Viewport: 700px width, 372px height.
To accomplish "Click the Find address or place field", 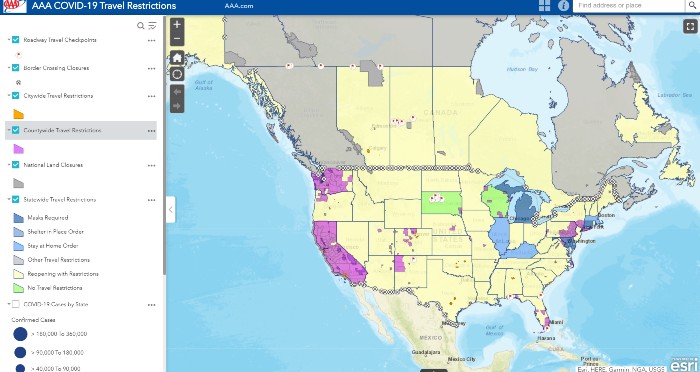I will [629, 5].
